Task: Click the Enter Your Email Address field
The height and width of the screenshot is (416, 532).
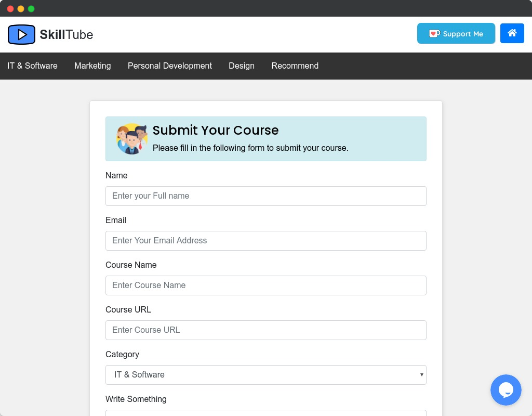Action: click(266, 240)
